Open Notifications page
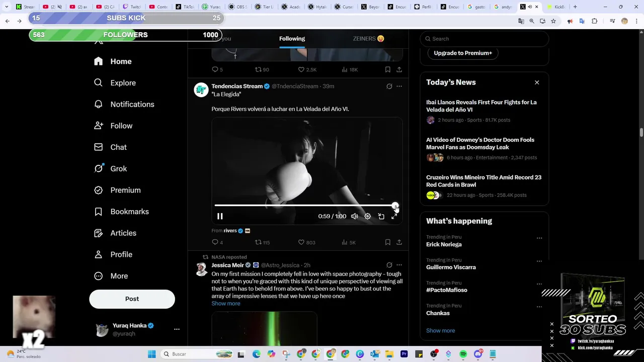 124,104
